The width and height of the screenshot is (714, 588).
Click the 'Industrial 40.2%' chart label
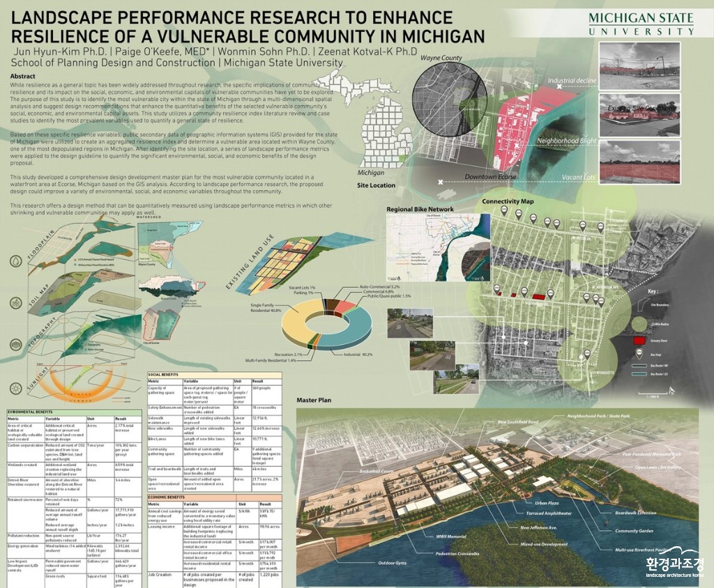coord(358,354)
